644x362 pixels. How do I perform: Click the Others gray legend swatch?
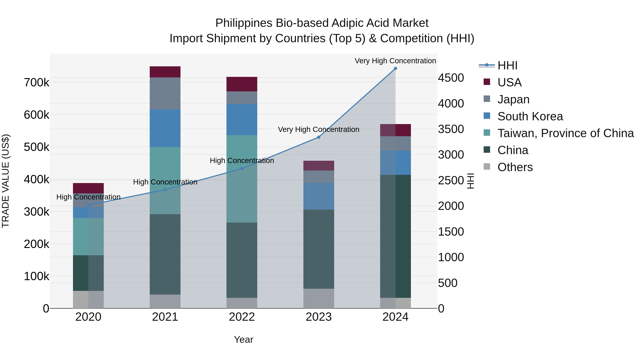487,166
